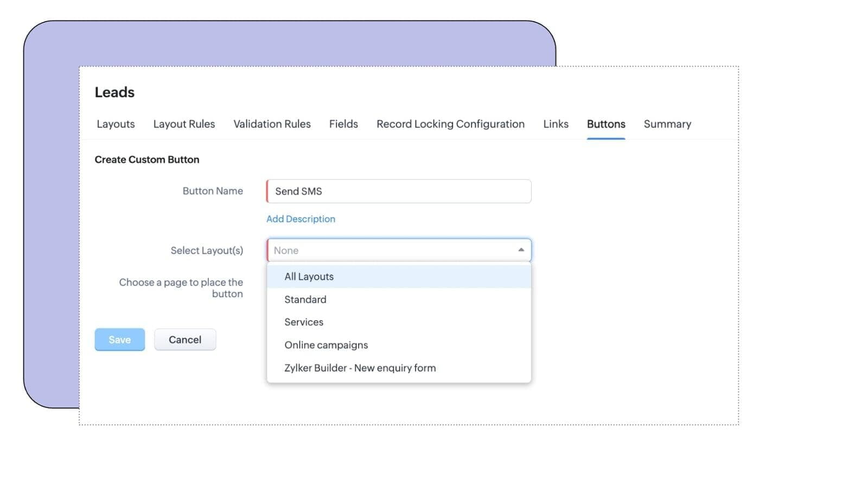Open the Fields tab

343,124
